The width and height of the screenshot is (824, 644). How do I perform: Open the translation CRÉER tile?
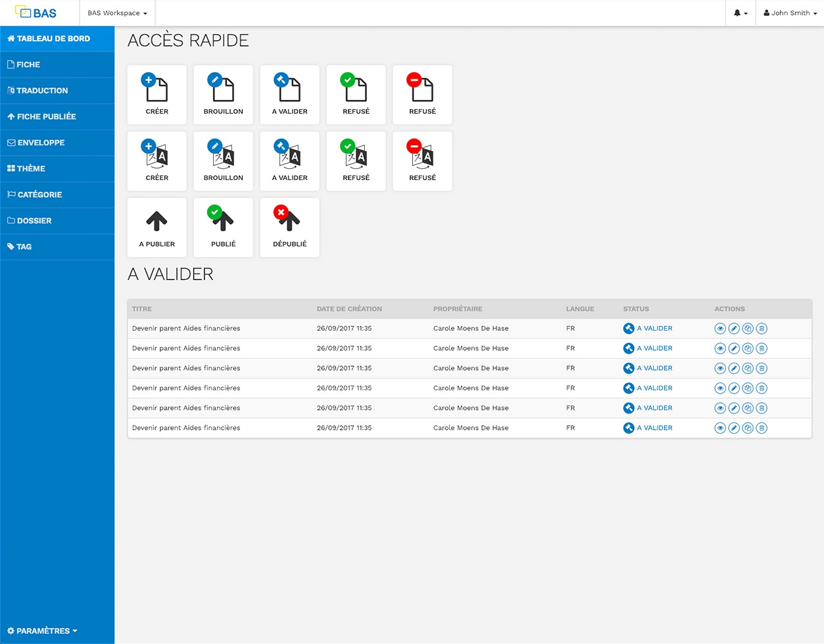157,161
